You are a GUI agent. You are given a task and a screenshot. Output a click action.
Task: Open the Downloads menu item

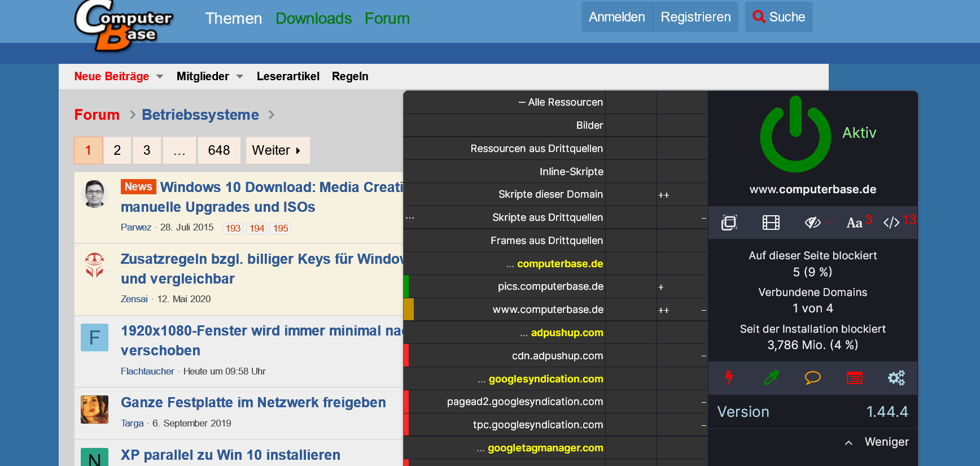[x=313, y=19]
